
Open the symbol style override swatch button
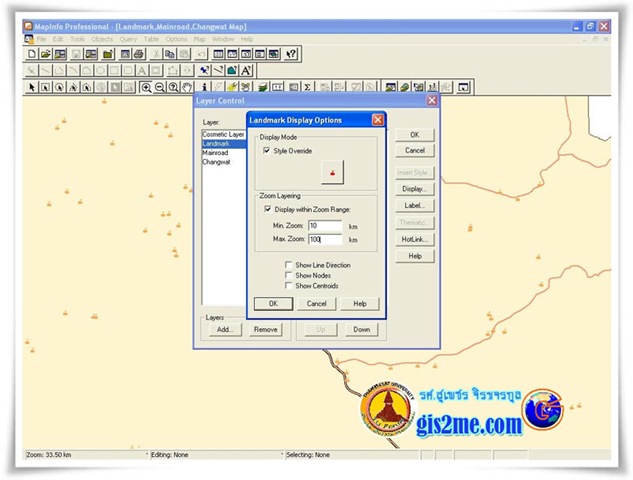332,172
